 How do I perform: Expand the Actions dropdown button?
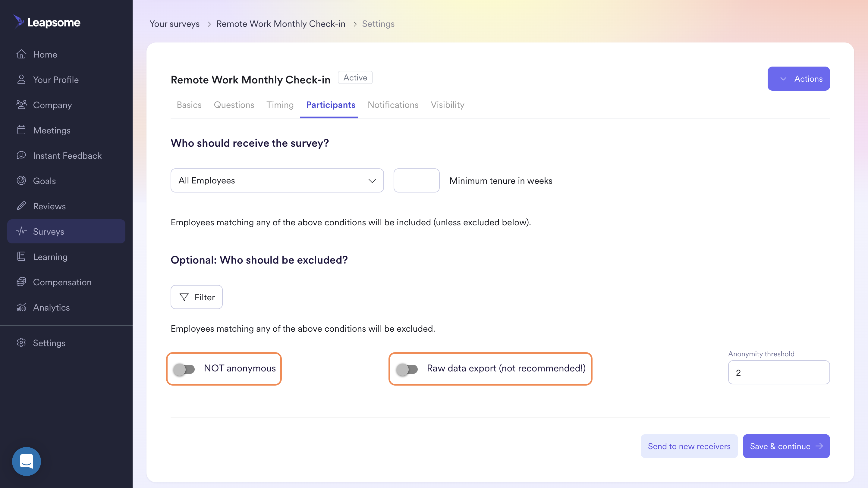pyautogui.click(x=799, y=79)
